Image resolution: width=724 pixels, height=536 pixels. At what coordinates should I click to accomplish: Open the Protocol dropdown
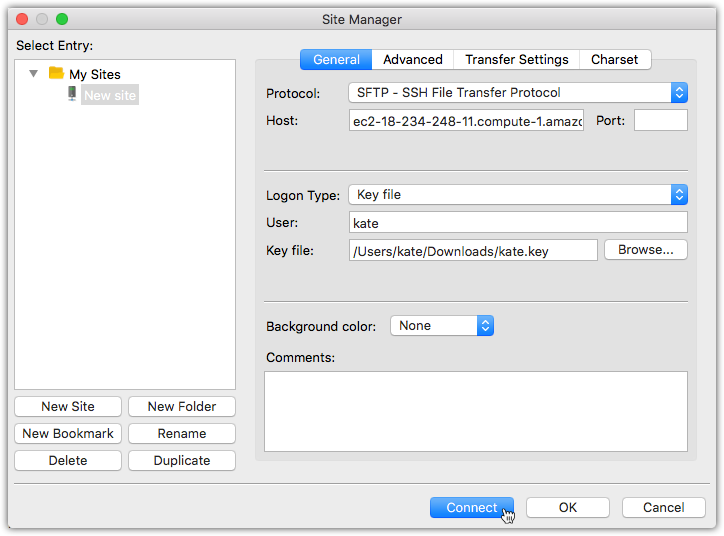coord(517,93)
